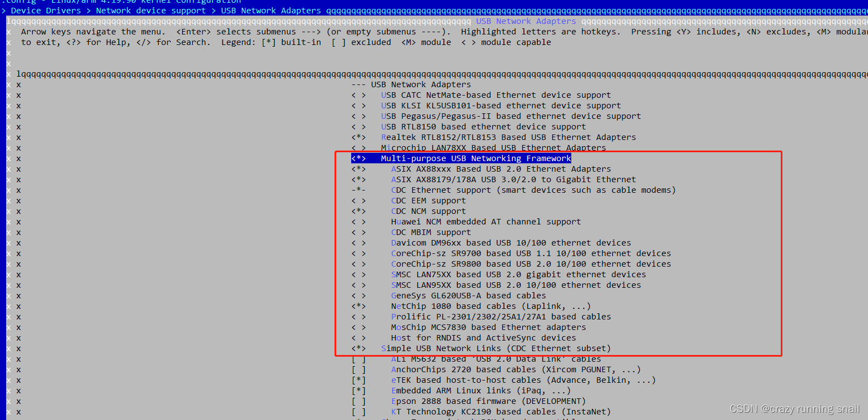Toggle CoreChip-sz SR9800 based USB 2.0 ethernet
This screenshot has width=868, height=420.
(511, 264)
